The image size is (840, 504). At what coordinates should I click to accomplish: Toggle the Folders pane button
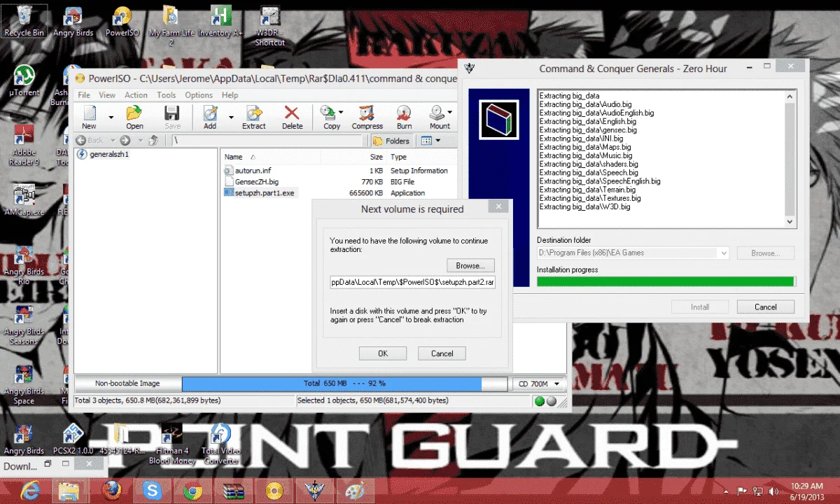[x=391, y=141]
